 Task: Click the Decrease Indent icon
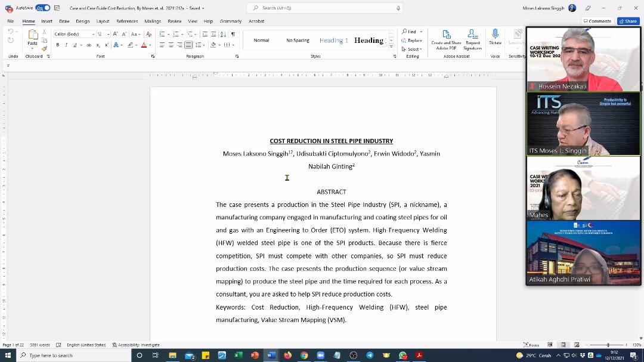(x=205, y=34)
